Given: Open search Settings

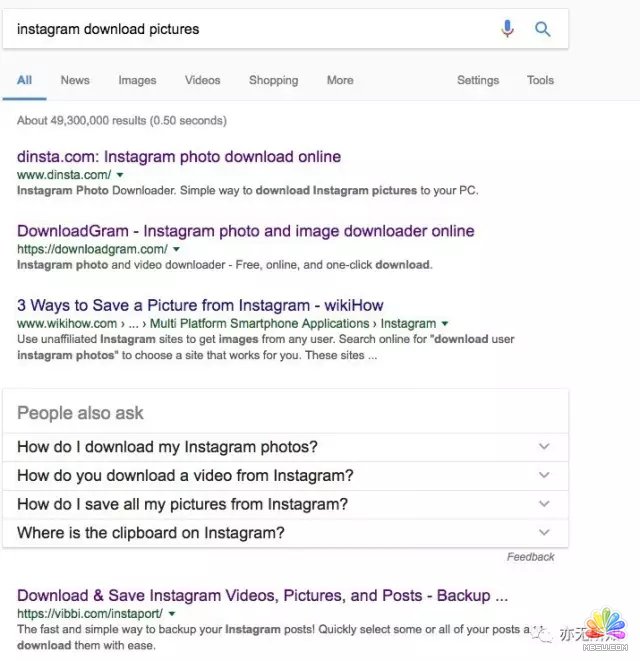Looking at the screenshot, I should point(478,80).
